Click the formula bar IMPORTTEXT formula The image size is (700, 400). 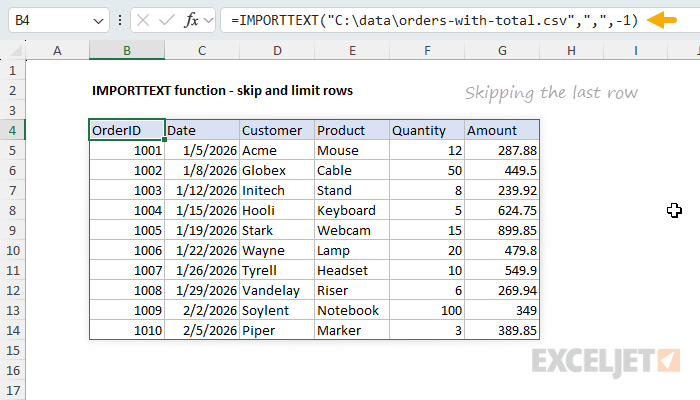(x=435, y=21)
